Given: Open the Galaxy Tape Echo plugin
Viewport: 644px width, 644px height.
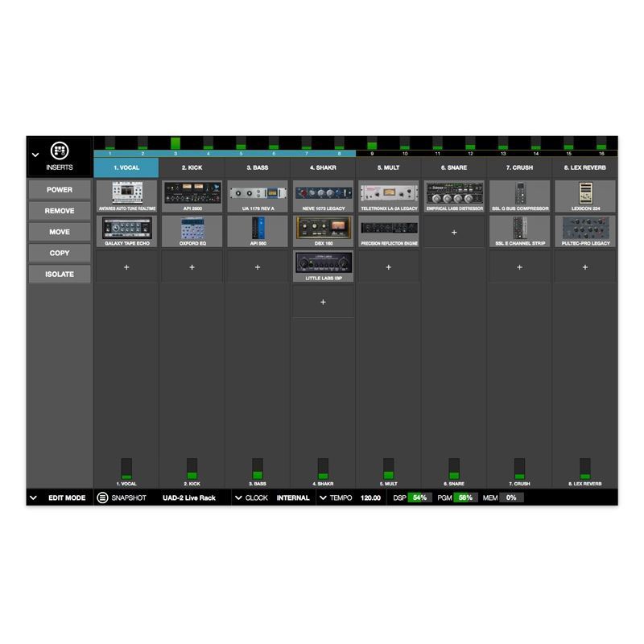Looking at the screenshot, I should coord(127,231).
